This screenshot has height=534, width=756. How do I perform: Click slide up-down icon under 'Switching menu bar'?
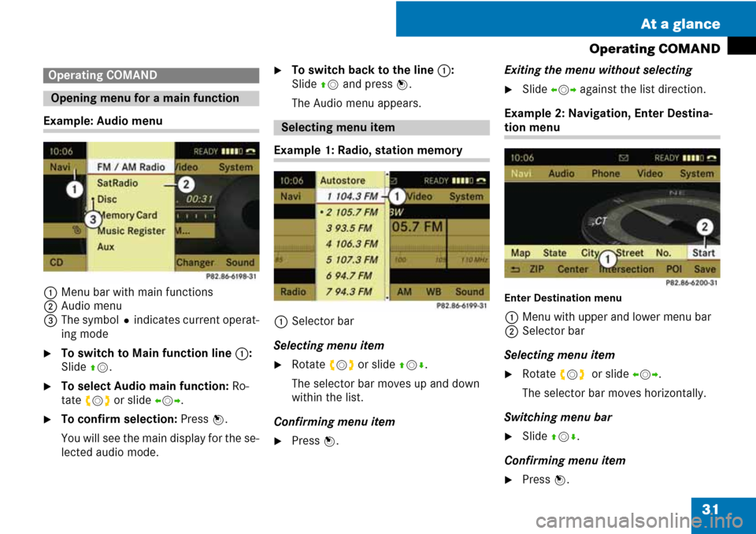(563, 437)
